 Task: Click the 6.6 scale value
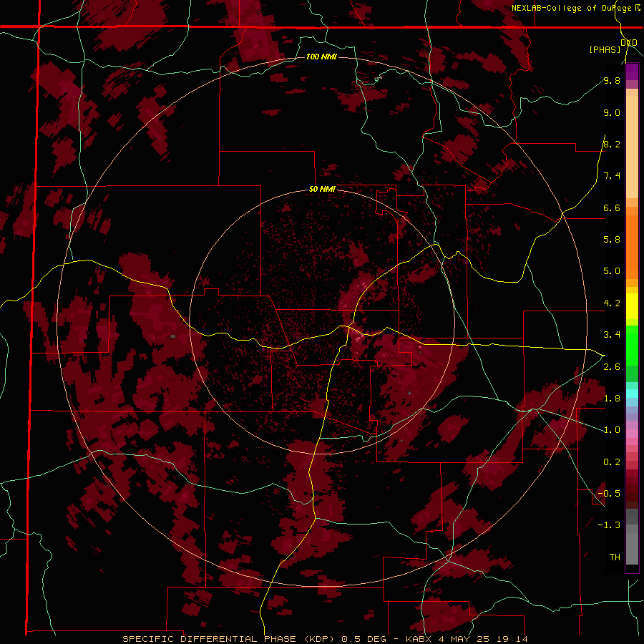[x=612, y=208]
